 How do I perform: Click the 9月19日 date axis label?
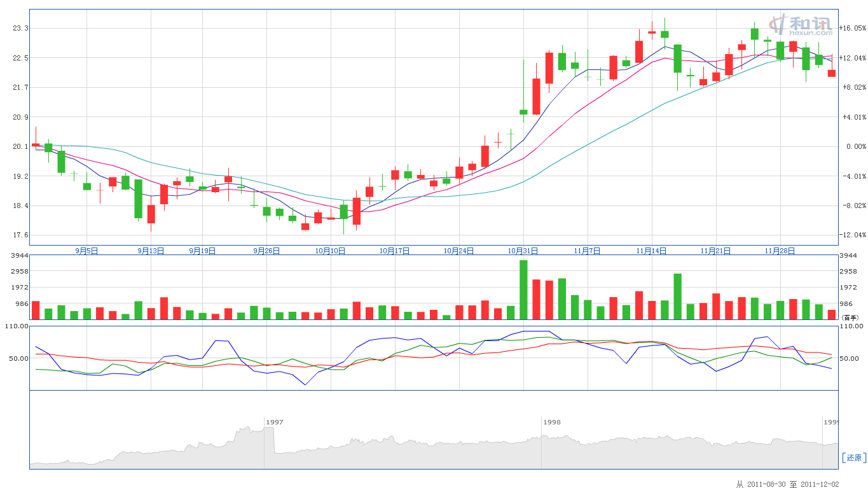[x=202, y=251]
